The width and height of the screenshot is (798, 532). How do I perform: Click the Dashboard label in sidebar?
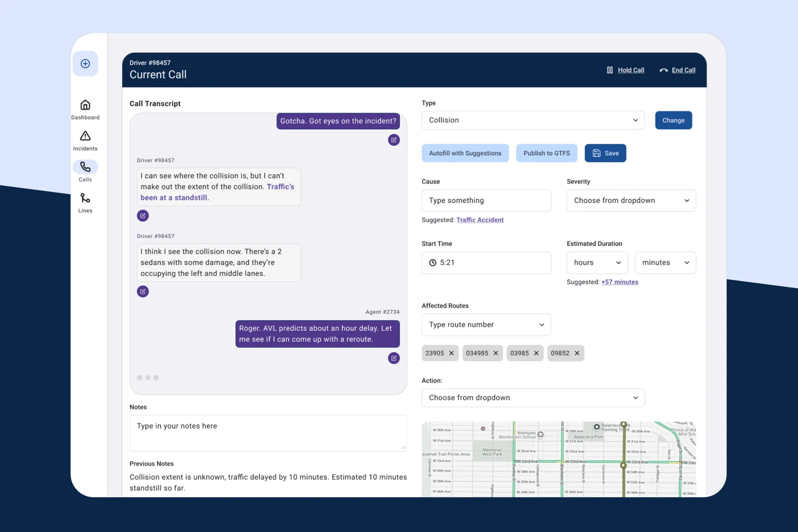pos(85,117)
